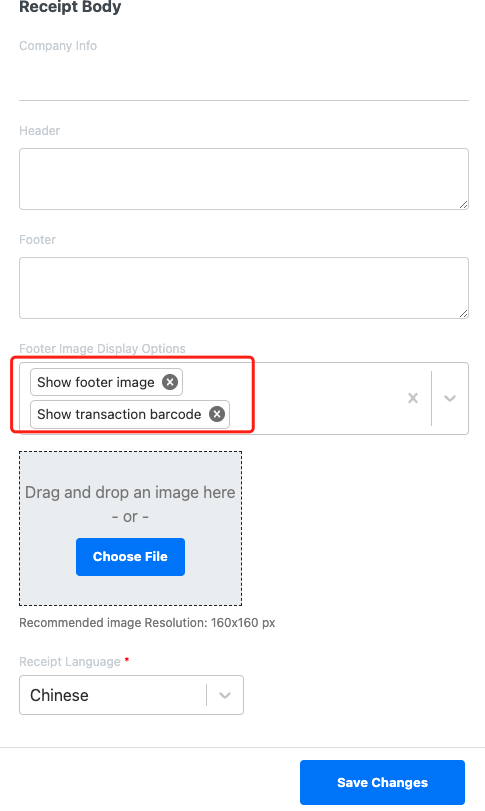This screenshot has width=485, height=811.
Task: Save Changes to receipt settings
Action: pyautogui.click(x=382, y=783)
